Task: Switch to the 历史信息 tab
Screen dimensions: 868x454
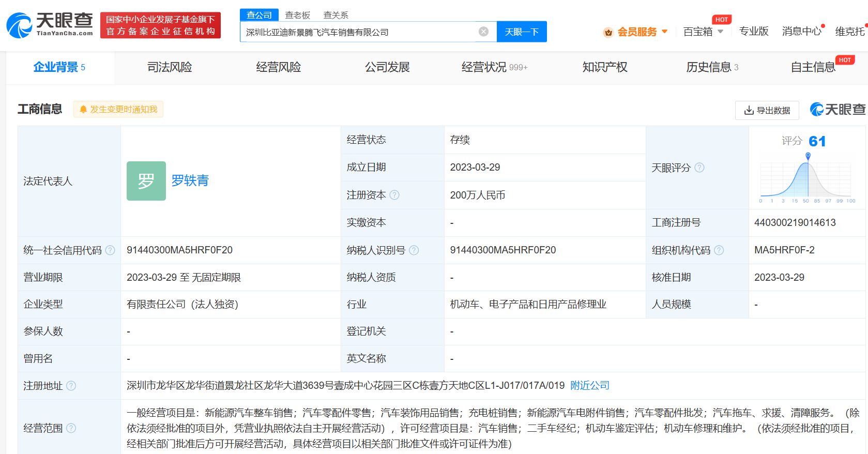Action: (712, 67)
